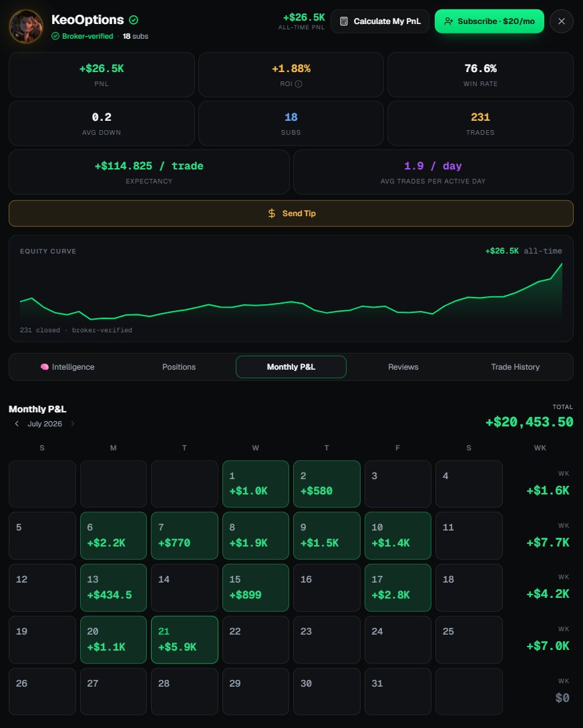This screenshot has height=728, width=583.
Task: Click the 76.6% Win Rate card
Action: [x=480, y=75]
